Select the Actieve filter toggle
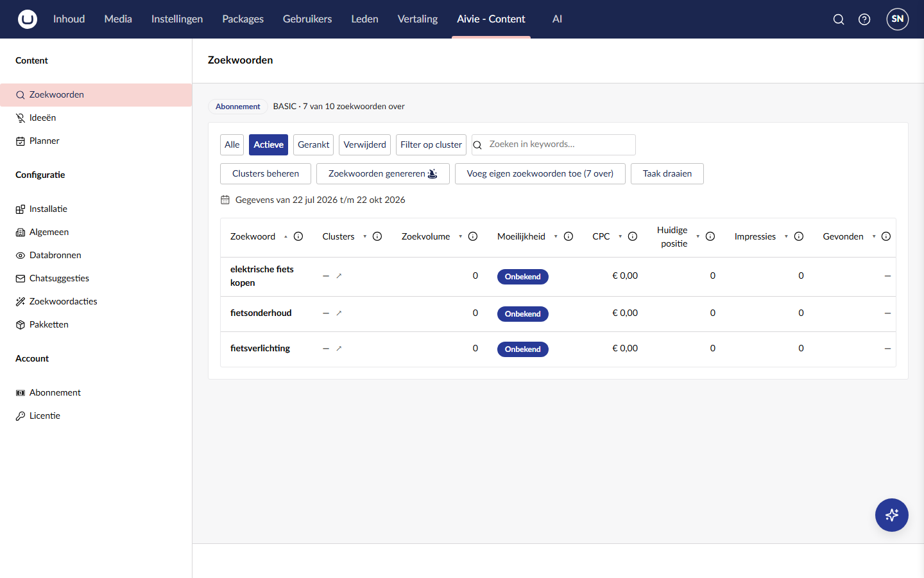The width and height of the screenshot is (924, 578). pyautogui.click(x=268, y=144)
